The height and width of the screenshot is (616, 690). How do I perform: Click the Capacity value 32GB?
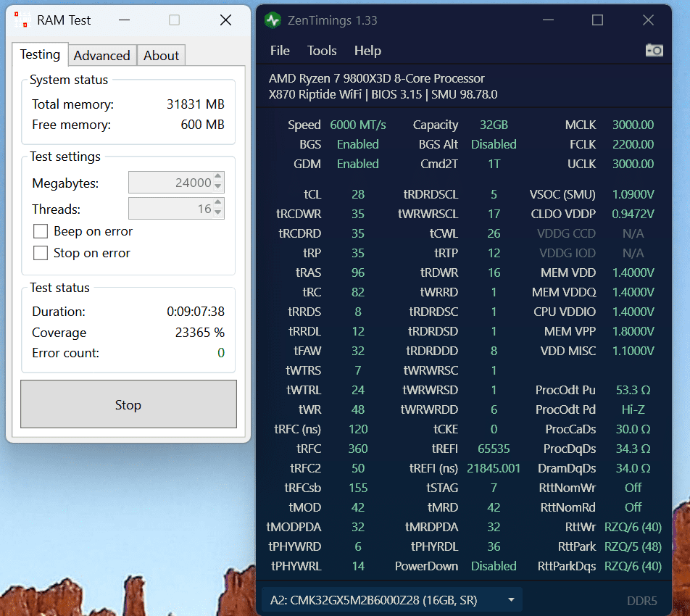pyautogui.click(x=494, y=125)
